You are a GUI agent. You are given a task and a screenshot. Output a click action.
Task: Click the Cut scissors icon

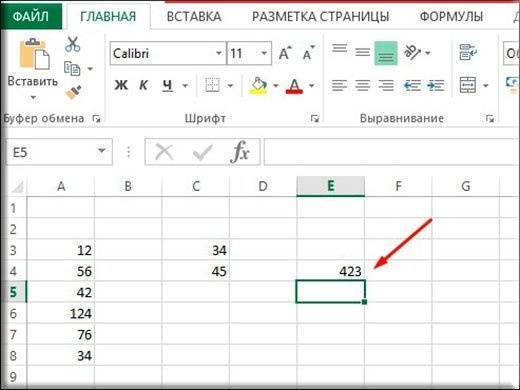tap(72, 44)
